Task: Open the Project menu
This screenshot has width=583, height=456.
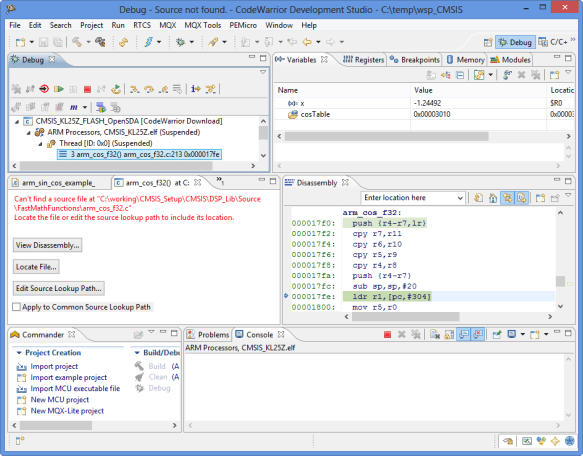Action: coord(91,25)
